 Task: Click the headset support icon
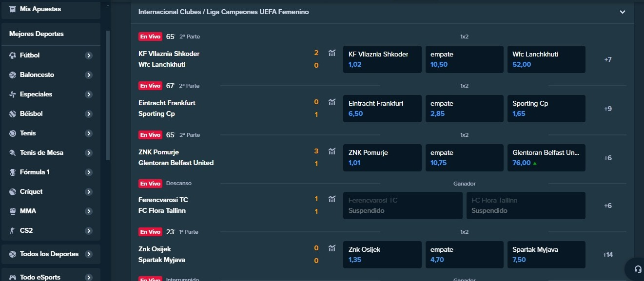pyautogui.click(x=638, y=269)
